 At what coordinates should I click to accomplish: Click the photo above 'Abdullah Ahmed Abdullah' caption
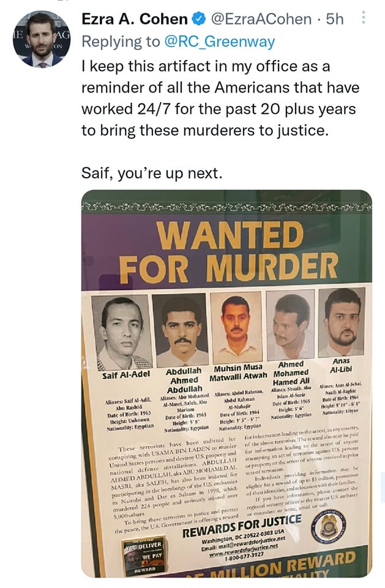point(182,331)
